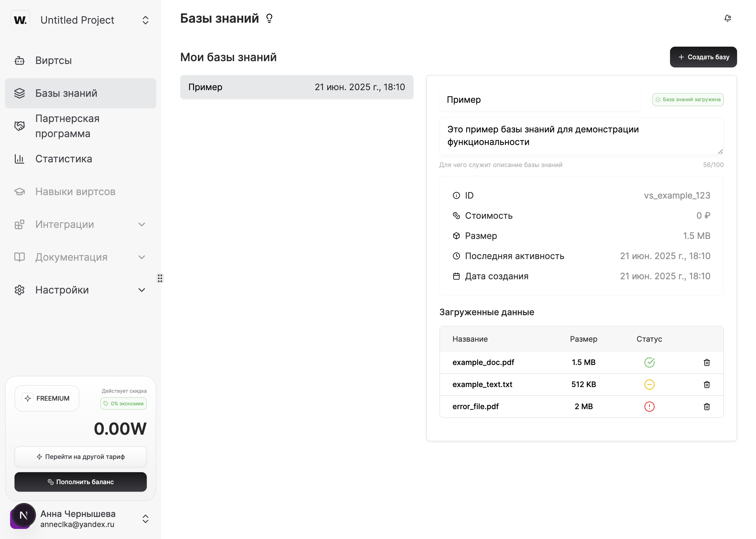The image size is (756, 539).
Task: Click the green check status of example_doc.pdf
Action: 649,362
